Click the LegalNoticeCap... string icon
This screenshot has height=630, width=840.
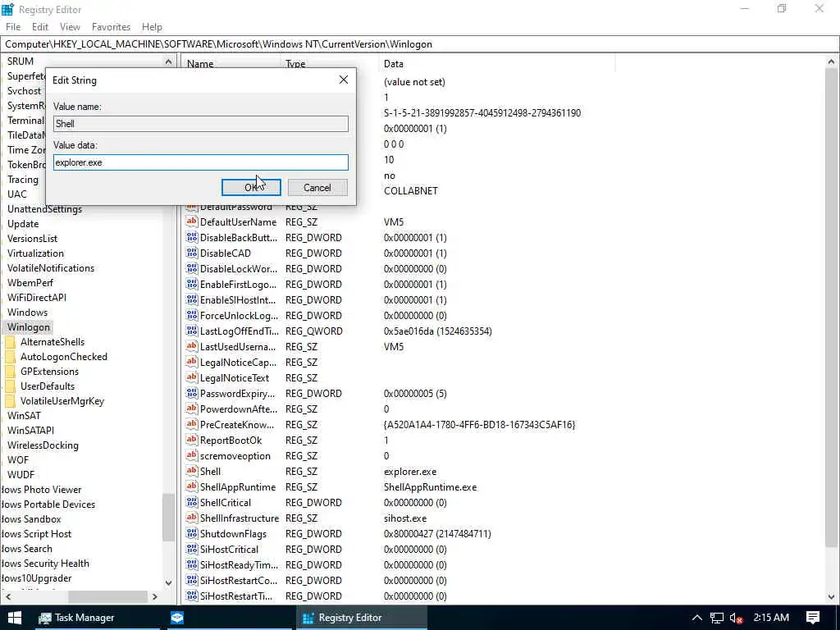click(192, 362)
